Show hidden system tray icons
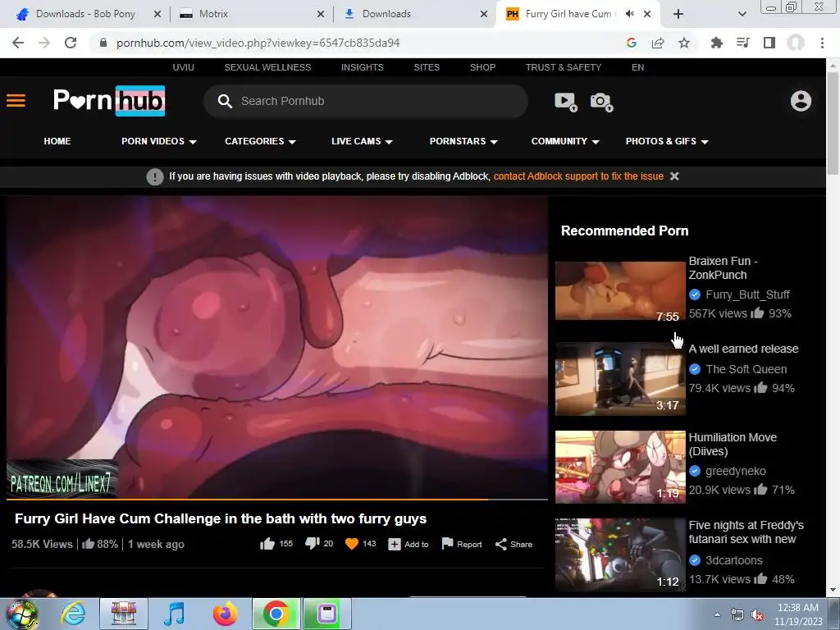This screenshot has height=630, width=840. [717, 615]
